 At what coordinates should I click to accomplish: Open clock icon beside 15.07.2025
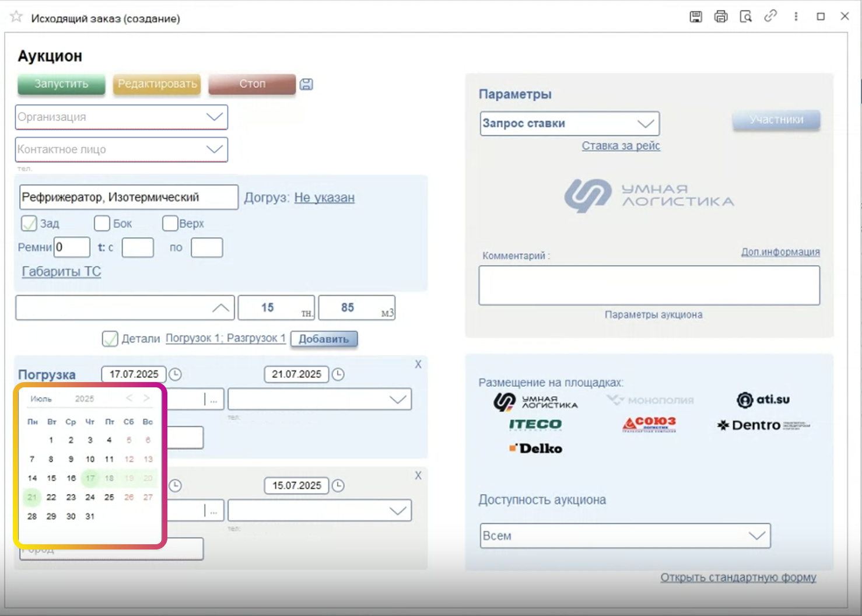pyautogui.click(x=338, y=485)
